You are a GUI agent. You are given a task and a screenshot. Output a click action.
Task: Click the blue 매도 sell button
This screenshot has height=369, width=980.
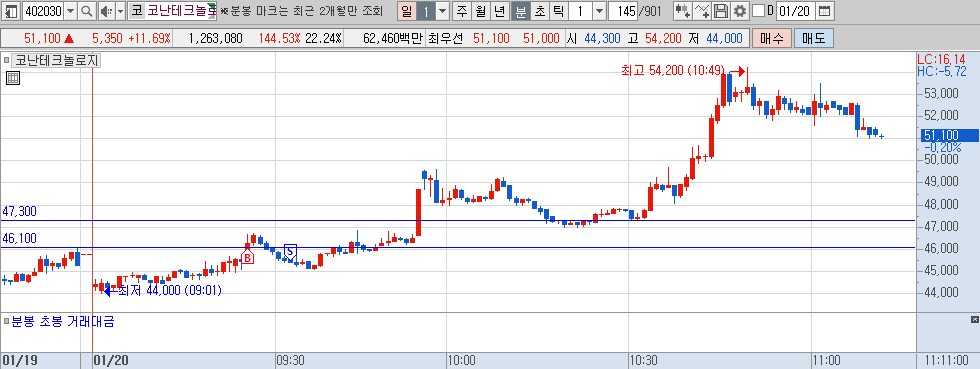[814, 39]
